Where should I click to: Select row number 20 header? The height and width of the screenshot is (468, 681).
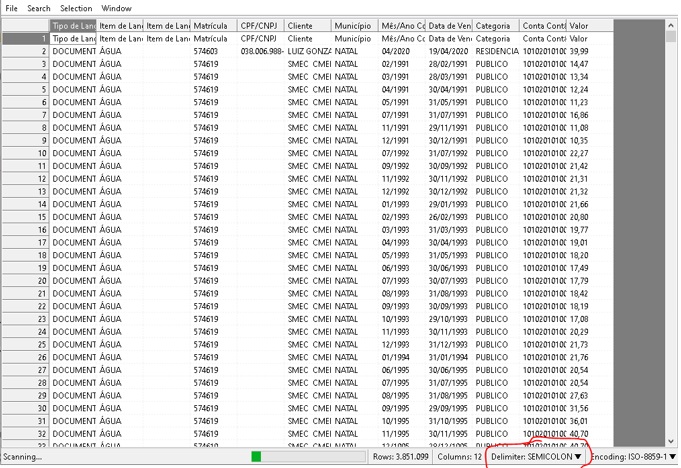pyautogui.click(x=25, y=281)
